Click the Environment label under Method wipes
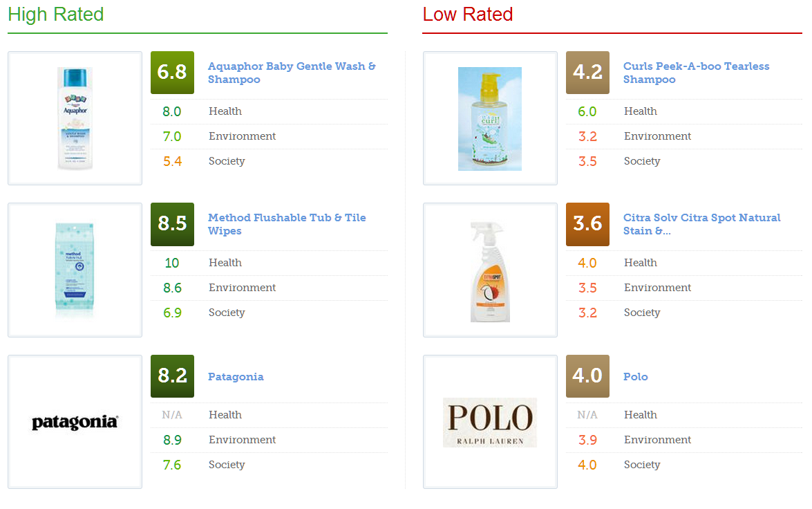This screenshot has width=812, height=509. point(243,287)
